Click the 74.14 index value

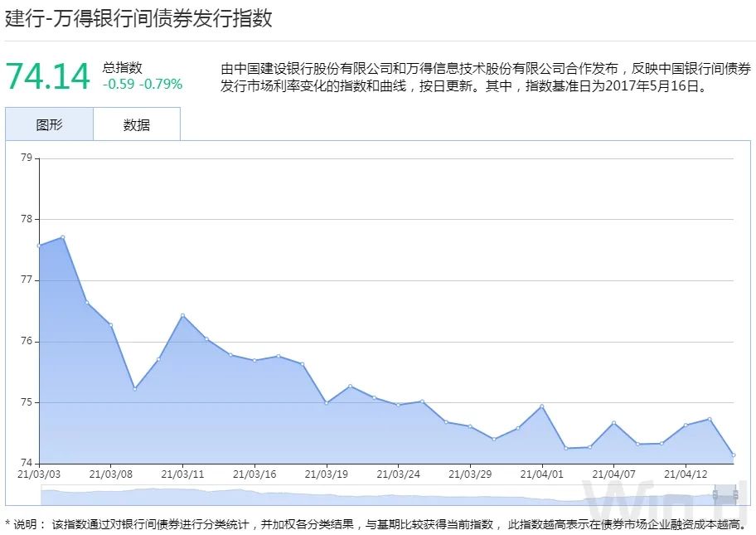[x=48, y=76]
